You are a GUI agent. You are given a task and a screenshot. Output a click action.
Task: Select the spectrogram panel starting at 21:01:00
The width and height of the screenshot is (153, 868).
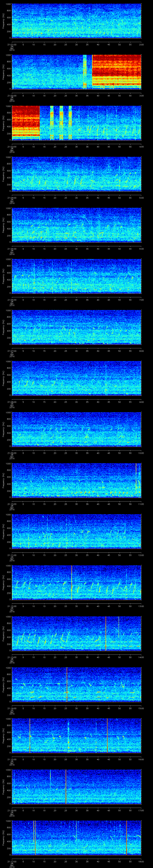coord(76,21)
